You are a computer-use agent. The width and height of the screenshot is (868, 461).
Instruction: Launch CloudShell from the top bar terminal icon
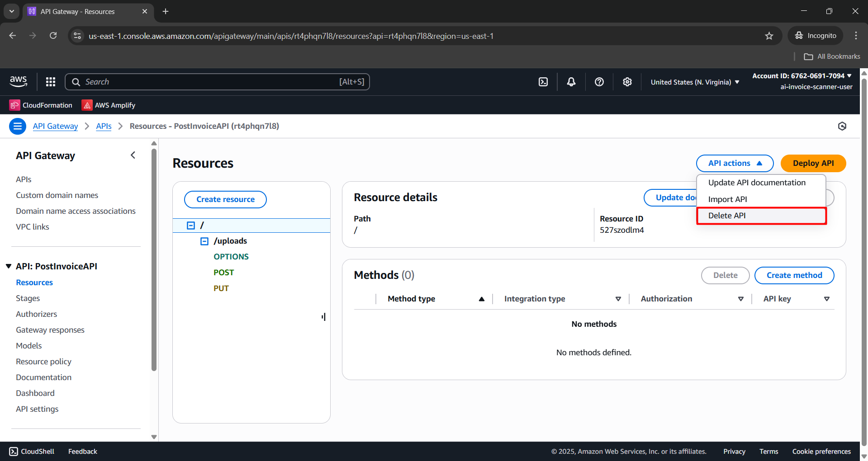[x=543, y=82]
